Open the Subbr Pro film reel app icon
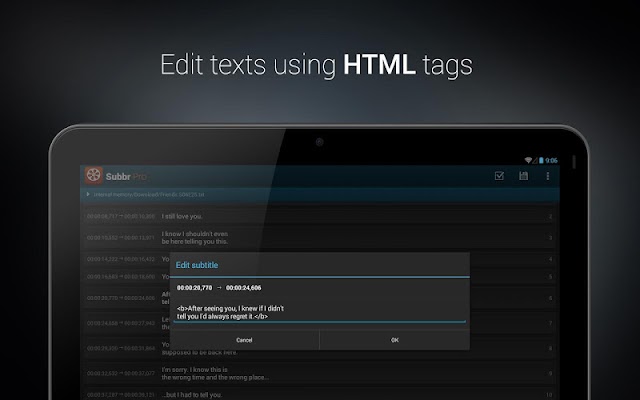This screenshot has height=400, width=640. pyautogui.click(x=93, y=176)
